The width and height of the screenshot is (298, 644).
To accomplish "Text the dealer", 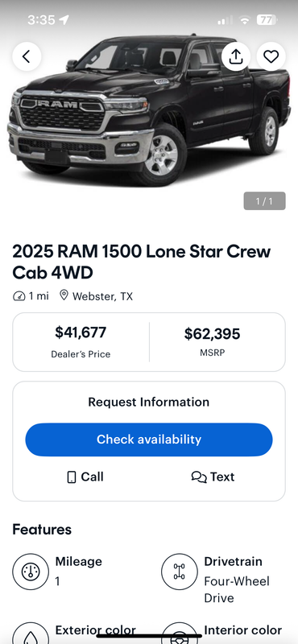I will tap(213, 477).
